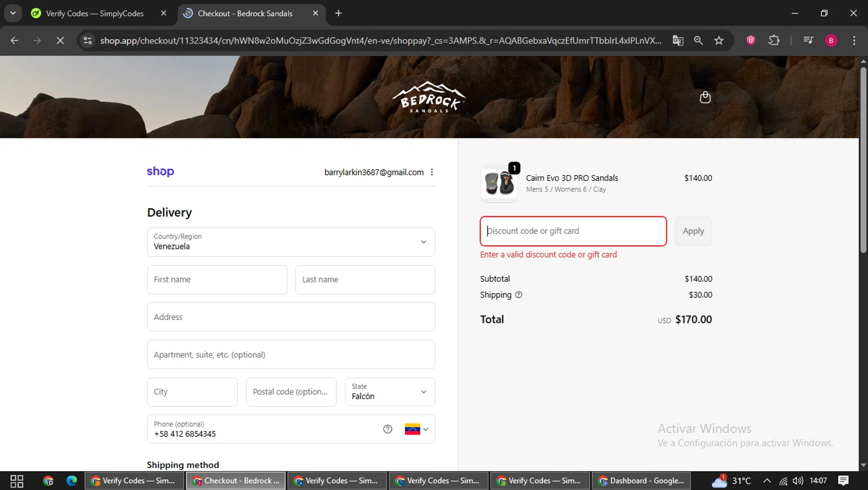
Task: Open the zoom magnifier icon in address bar
Action: [698, 40]
